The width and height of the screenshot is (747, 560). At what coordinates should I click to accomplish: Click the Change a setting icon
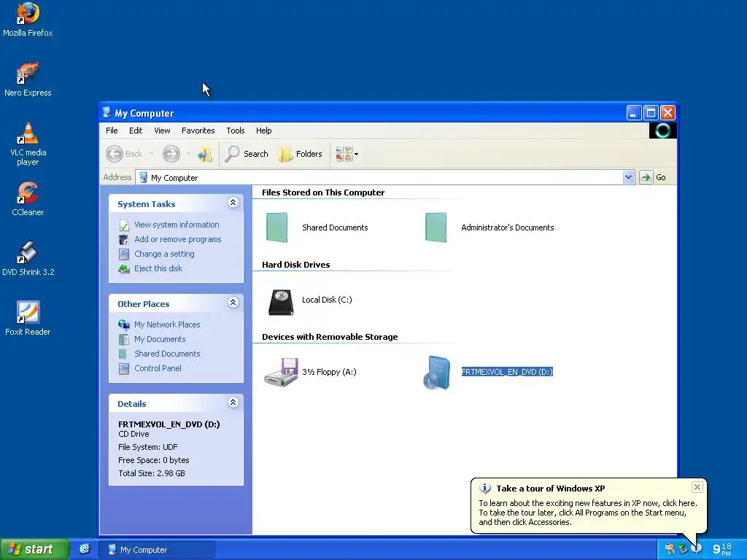tap(124, 254)
